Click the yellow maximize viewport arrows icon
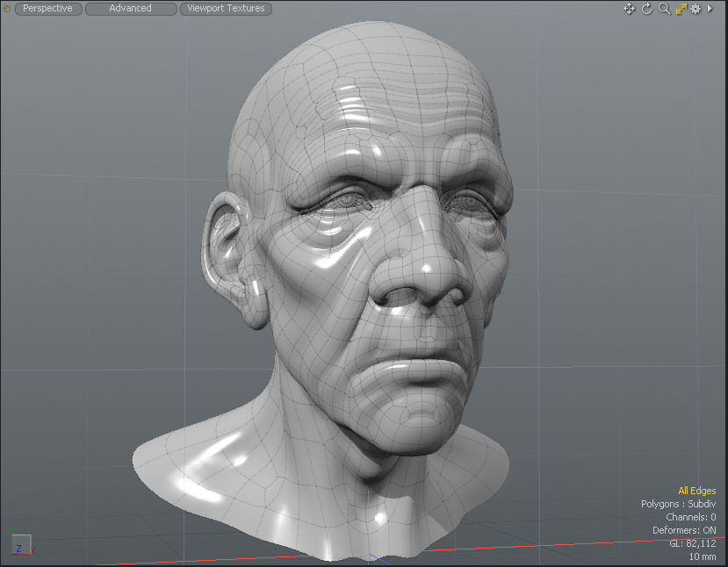 click(x=681, y=9)
